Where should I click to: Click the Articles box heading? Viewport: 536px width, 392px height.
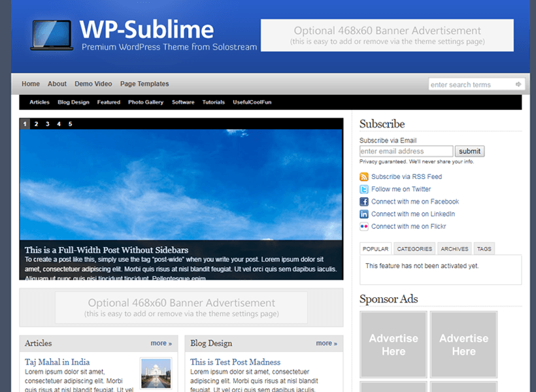point(39,343)
